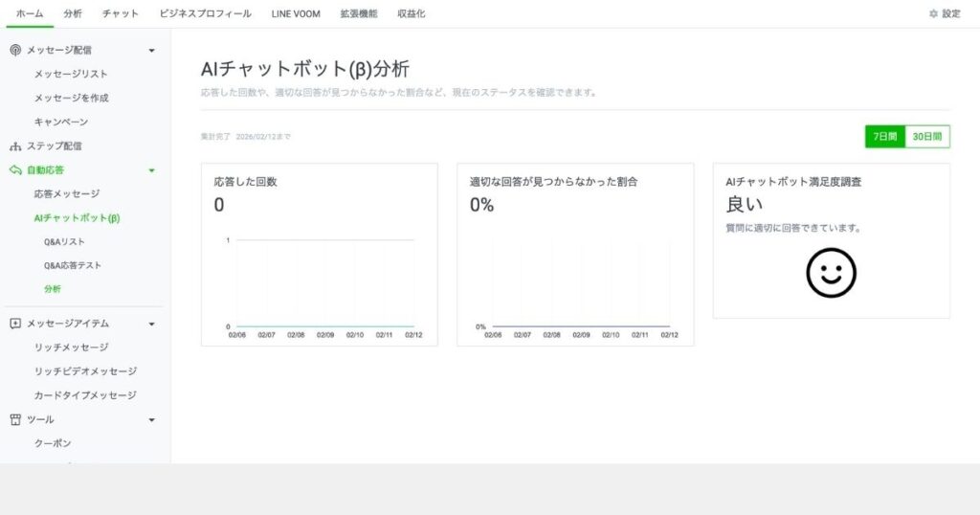This screenshot has height=515, width=980.
Task: Click the step tree icon beside ステップ配信
Action: pos(15,146)
